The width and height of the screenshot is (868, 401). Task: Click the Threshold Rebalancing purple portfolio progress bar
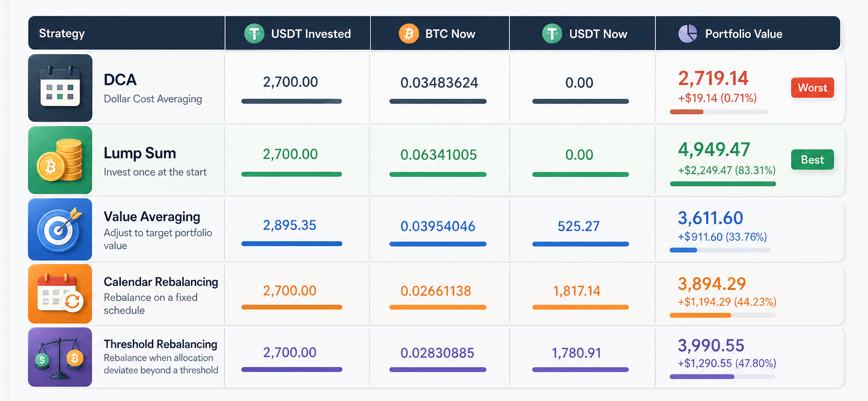[722, 376]
